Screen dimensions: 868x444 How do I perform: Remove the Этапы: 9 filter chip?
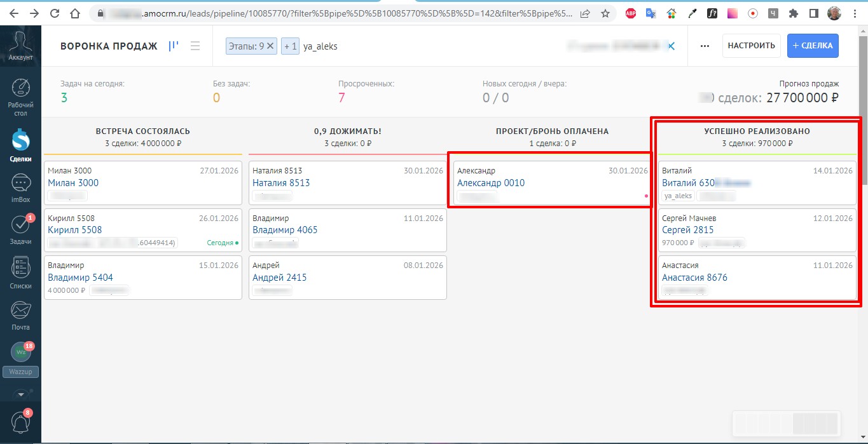click(x=270, y=46)
